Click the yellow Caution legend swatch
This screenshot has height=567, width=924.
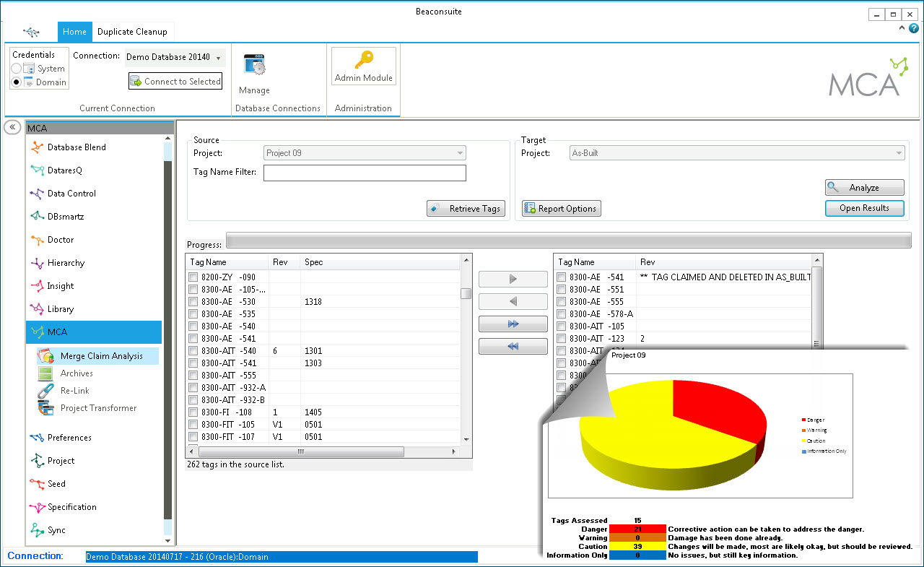(x=803, y=441)
